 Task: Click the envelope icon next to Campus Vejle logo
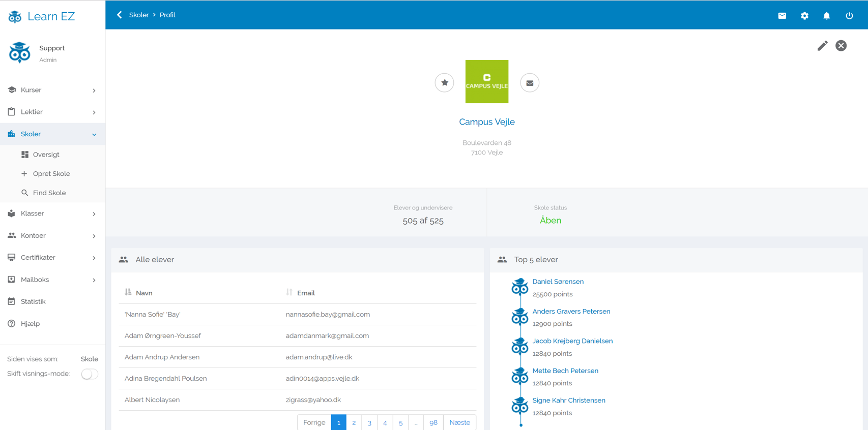(x=530, y=83)
